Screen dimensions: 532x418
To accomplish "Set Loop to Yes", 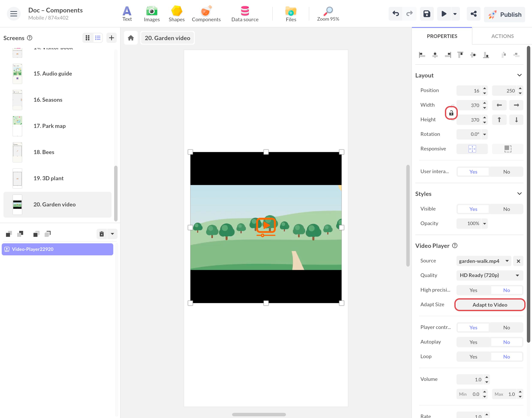I will click(473, 357).
